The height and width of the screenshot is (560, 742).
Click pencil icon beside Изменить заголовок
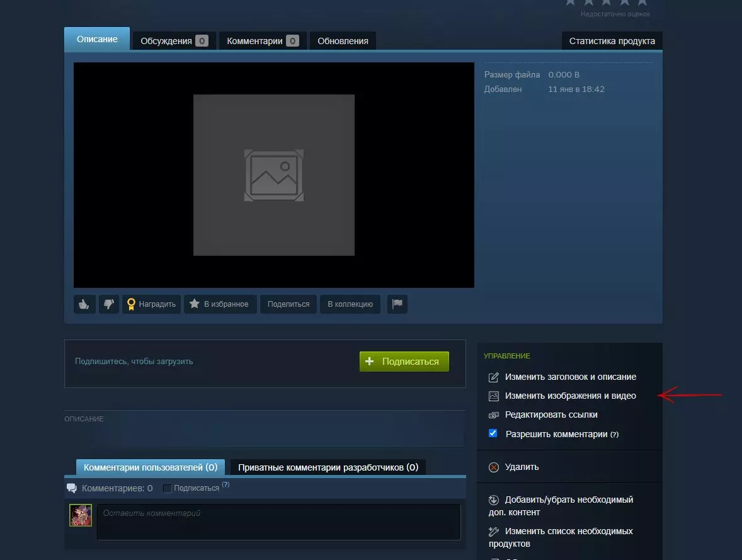click(494, 377)
